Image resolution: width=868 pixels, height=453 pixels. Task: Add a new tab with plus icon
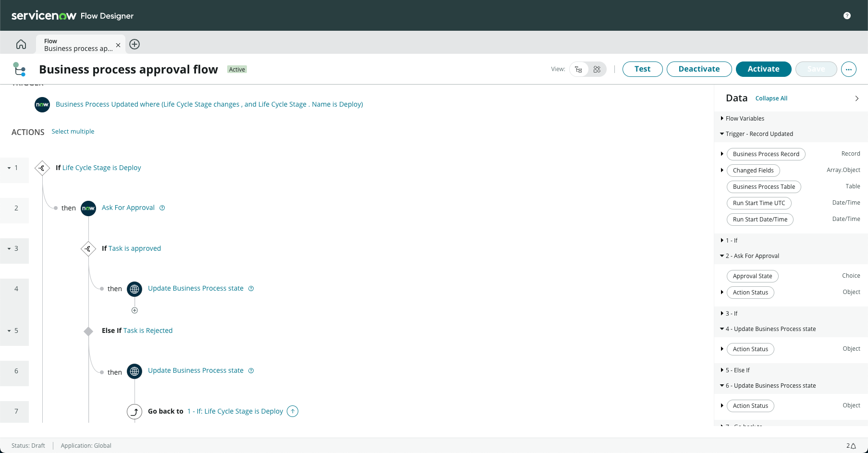(134, 44)
